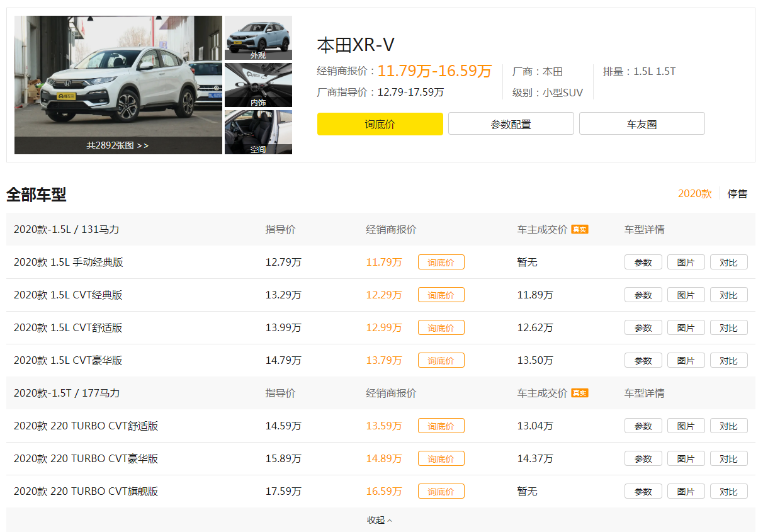763x532 pixels.
Task: Open 图片 for 220 TURBO CVT旗舰版
Action: 686,491
